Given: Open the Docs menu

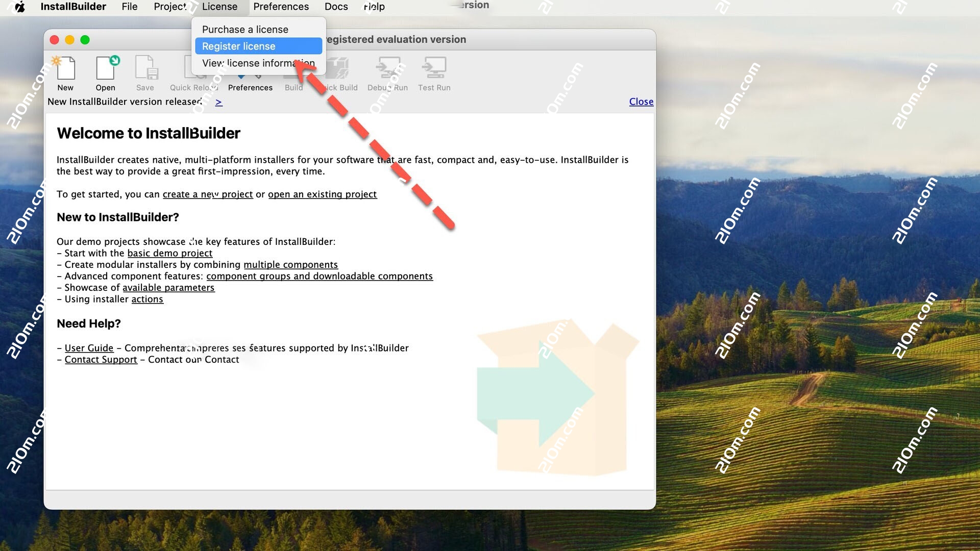Looking at the screenshot, I should tap(336, 7).
